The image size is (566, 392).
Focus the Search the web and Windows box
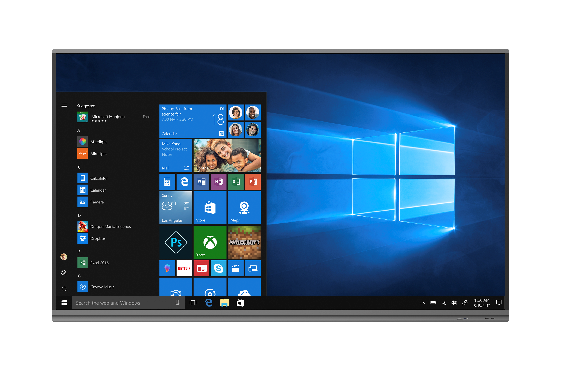click(128, 303)
